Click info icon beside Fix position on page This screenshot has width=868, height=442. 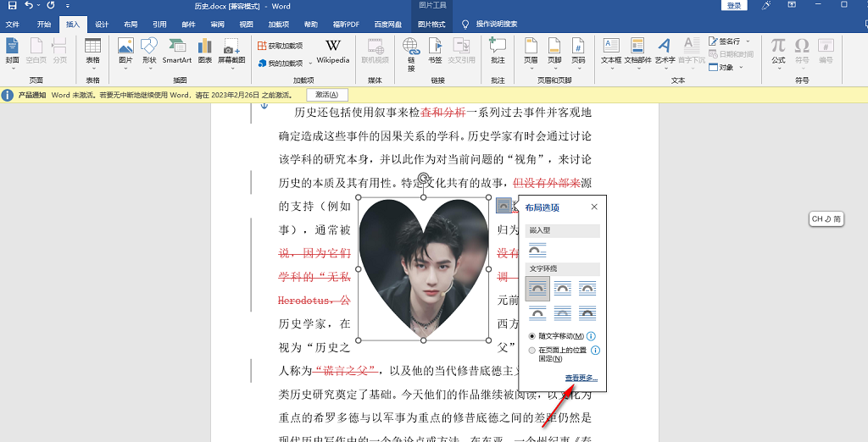pos(595,351)
